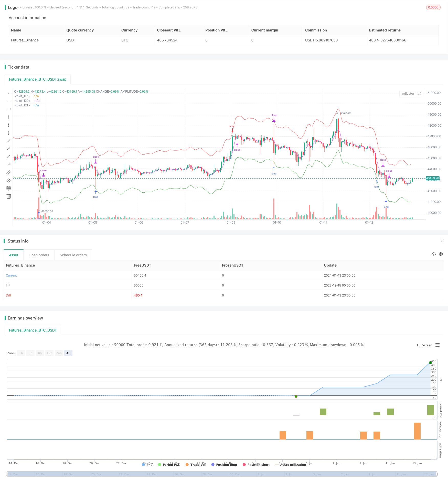Click the plot_121 legend entry
Image resolution: width=448 pixels, height=484 pixels.
tap(27, 105)
